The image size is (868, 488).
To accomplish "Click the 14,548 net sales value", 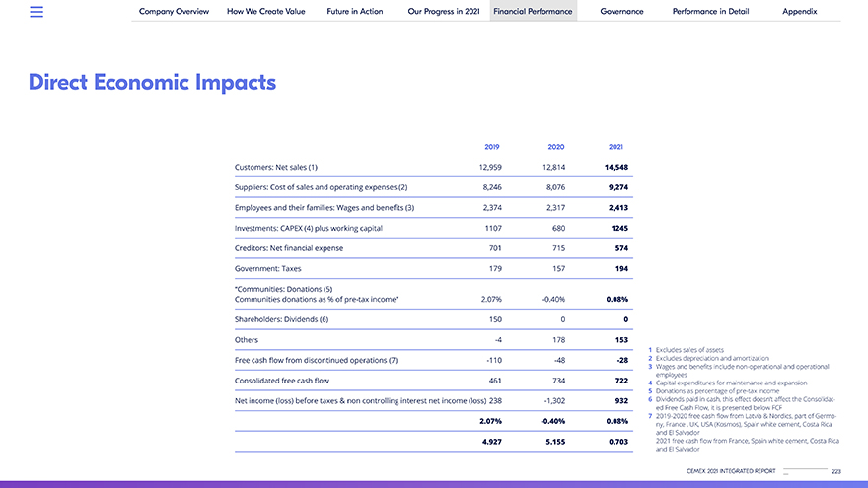I will pos(615,167).
